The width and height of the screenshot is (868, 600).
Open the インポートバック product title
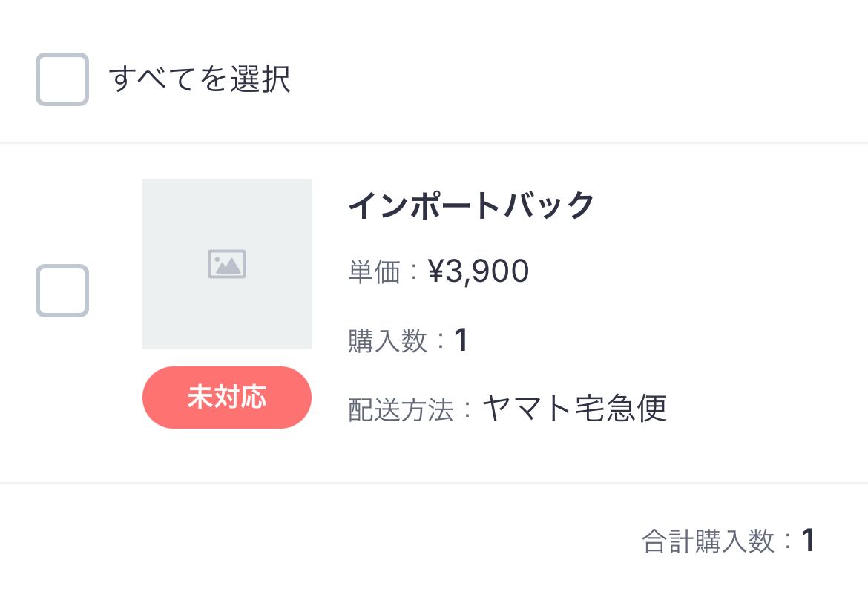coord(472,205)
